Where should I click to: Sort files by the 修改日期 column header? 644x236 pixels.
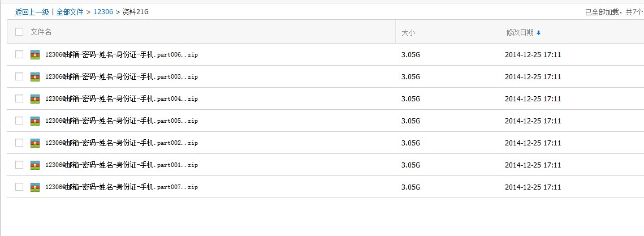520,32
